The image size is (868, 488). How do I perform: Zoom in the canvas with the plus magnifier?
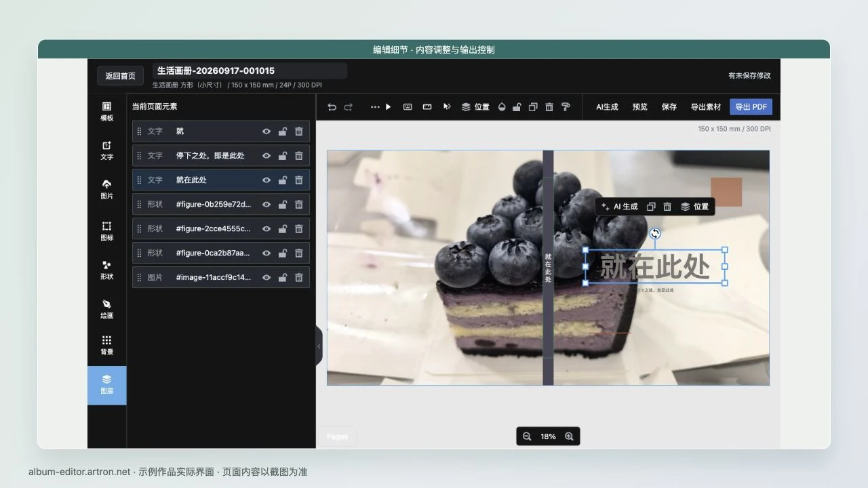[569, 436]
